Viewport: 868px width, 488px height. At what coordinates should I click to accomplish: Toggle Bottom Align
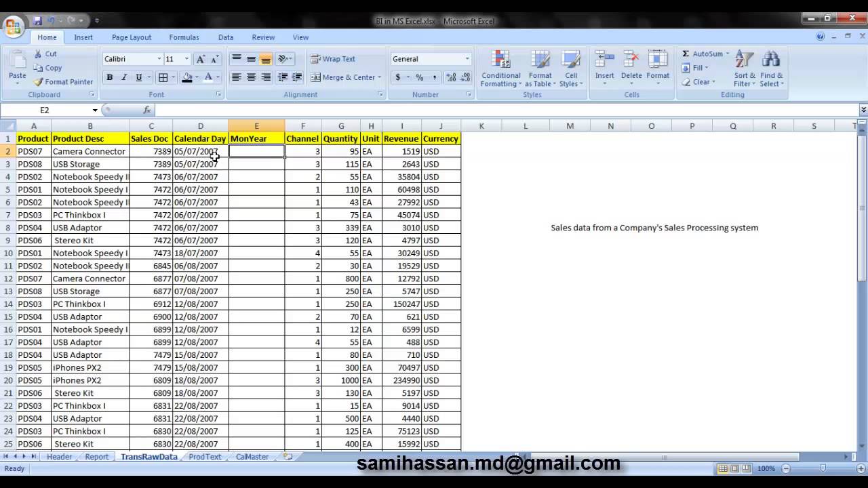266,59
